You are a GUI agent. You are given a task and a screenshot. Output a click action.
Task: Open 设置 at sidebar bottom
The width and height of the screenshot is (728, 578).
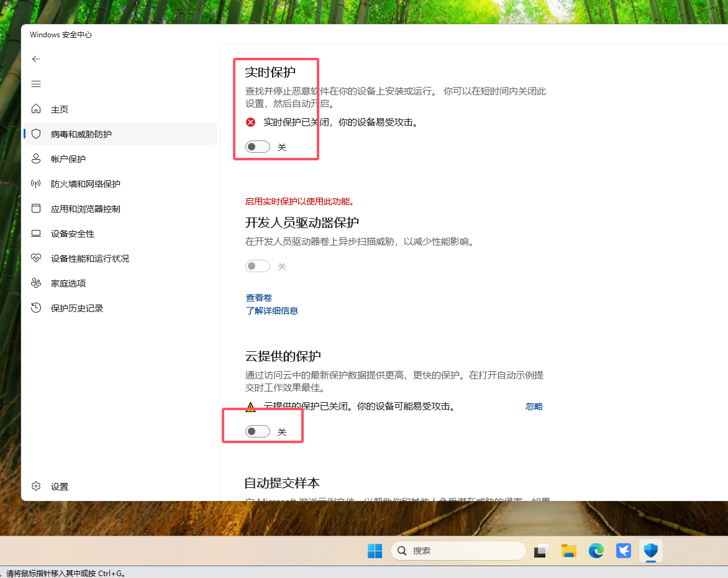59,487
